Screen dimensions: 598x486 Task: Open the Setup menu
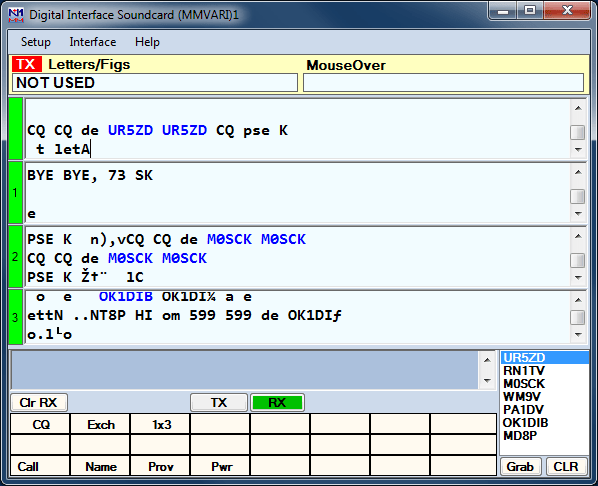[35, 42]
